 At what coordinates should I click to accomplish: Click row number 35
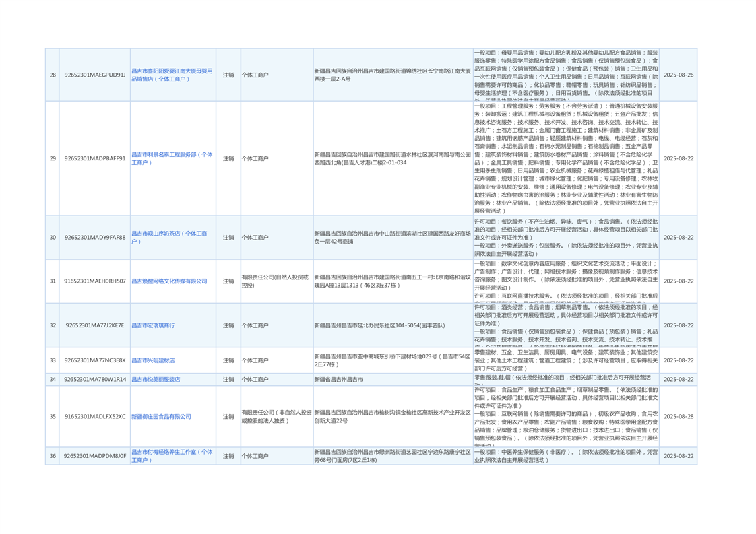click(53, 416)
